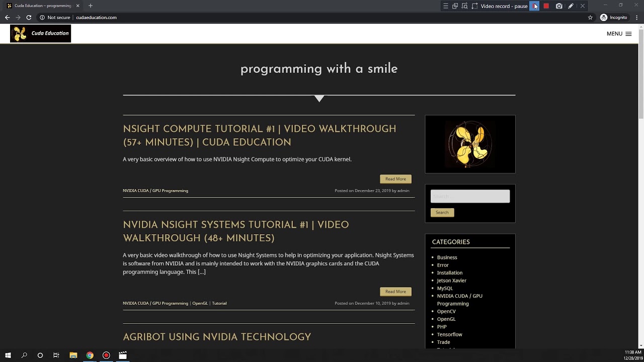Open the MySQL category
The height and width of the screenshot is (362, 644).
pos(445,288)
